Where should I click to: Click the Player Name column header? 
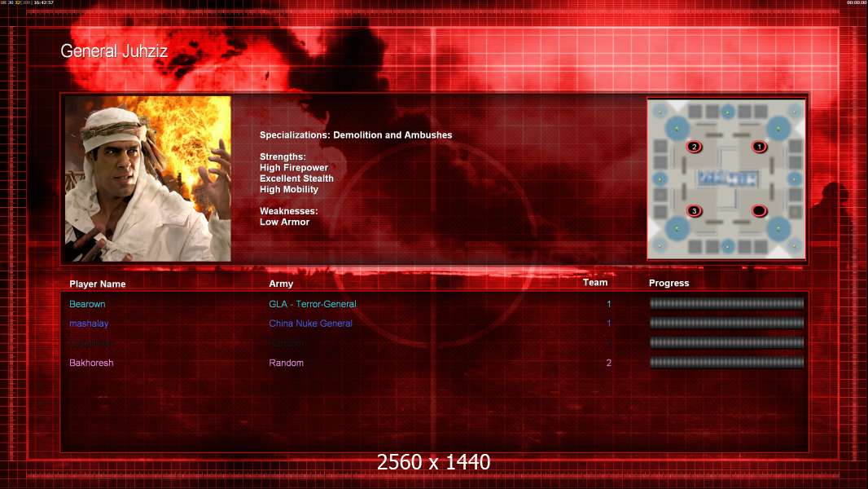tap(98, 284)
